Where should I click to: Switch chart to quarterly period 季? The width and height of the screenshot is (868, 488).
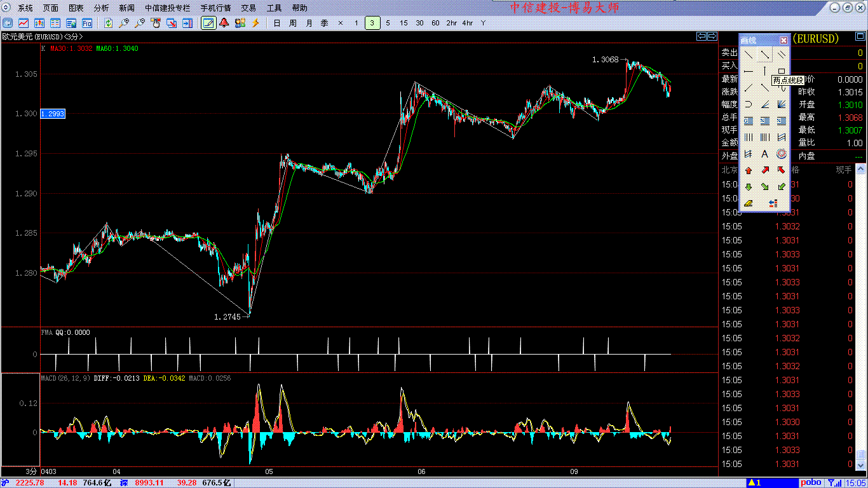(x=325, y=23)
